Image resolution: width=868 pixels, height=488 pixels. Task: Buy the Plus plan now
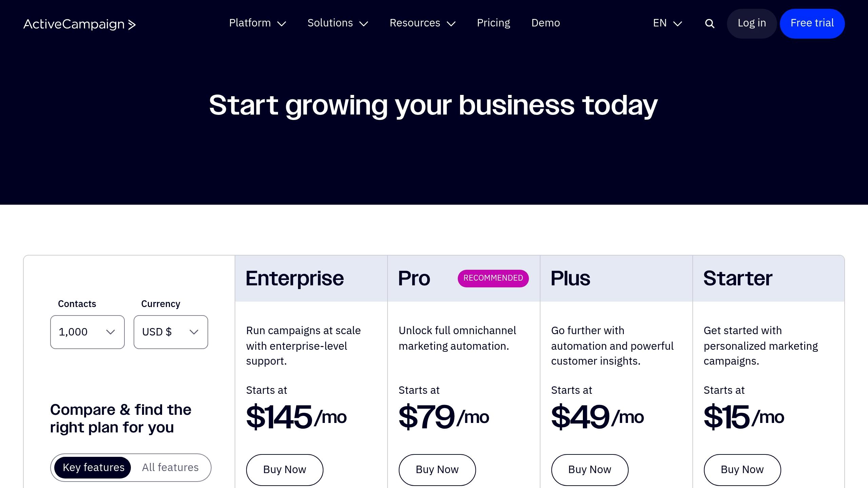590,469
